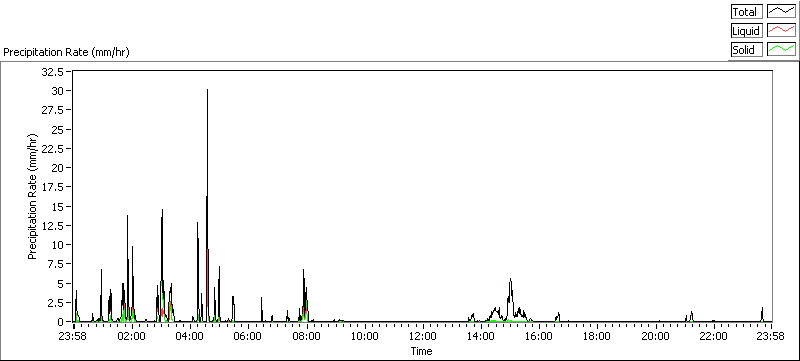Click the 'Time' x-axis label
Screen dimensions: 800x361
pos(422,351)
